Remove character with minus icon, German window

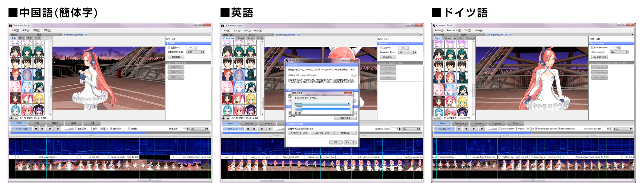pyautogui.click(x=439, y=118)
